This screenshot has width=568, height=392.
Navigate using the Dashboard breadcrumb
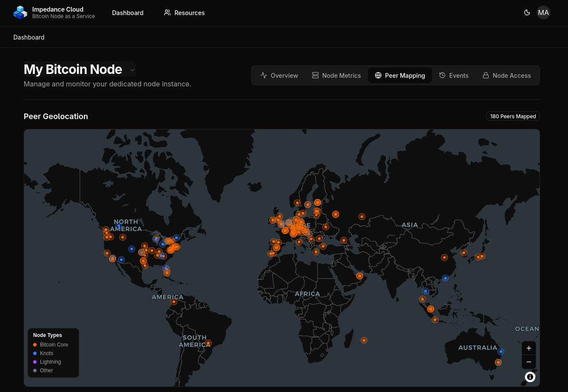(29, 37)
